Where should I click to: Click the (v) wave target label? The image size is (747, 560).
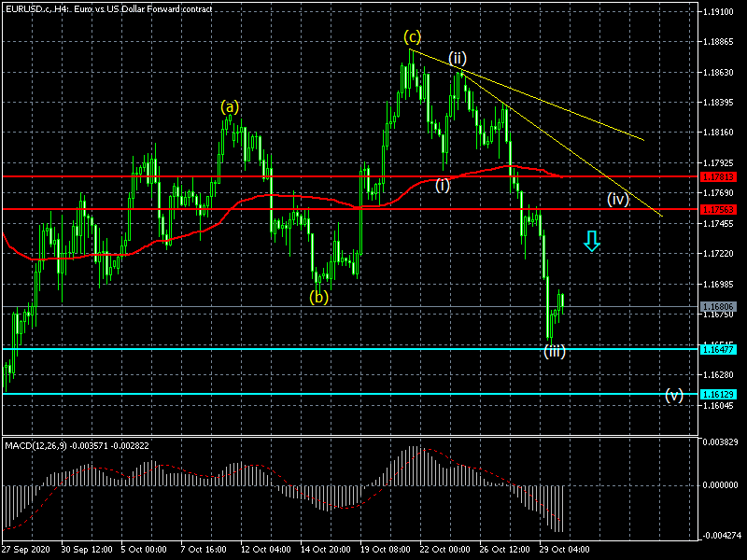[674, 395]
